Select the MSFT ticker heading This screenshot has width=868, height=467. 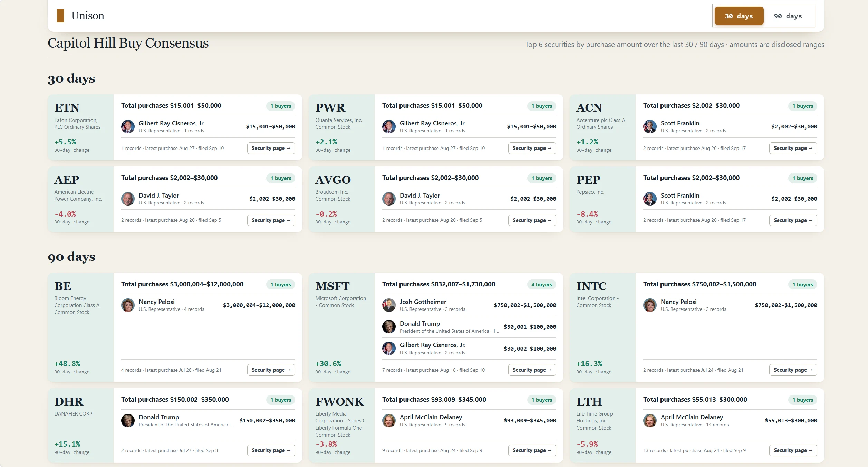pos(332,286)
